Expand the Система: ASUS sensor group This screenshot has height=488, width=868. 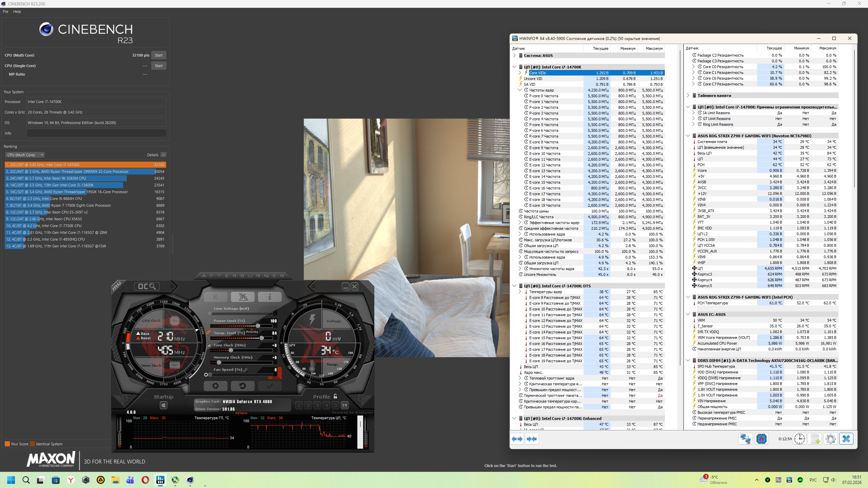click(x=514, y=56)
